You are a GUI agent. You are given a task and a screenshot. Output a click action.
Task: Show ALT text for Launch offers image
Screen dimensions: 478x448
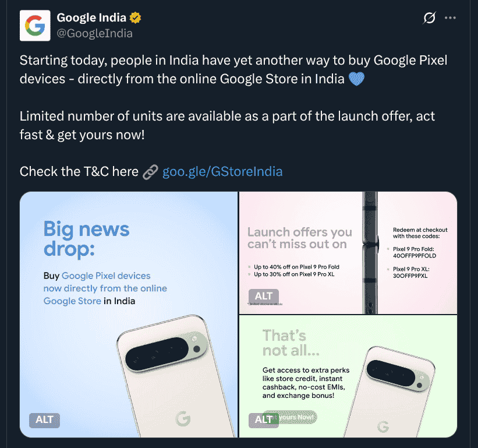264,296
